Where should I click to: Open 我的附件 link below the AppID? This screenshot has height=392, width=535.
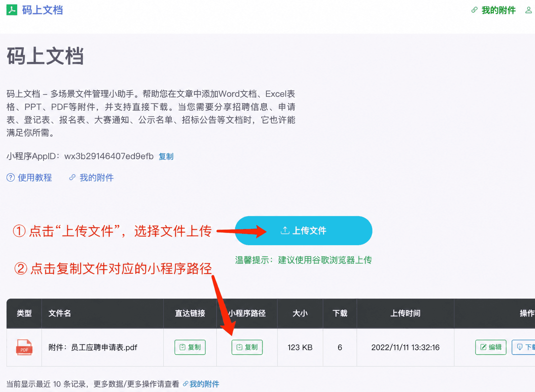click(96, 178)
